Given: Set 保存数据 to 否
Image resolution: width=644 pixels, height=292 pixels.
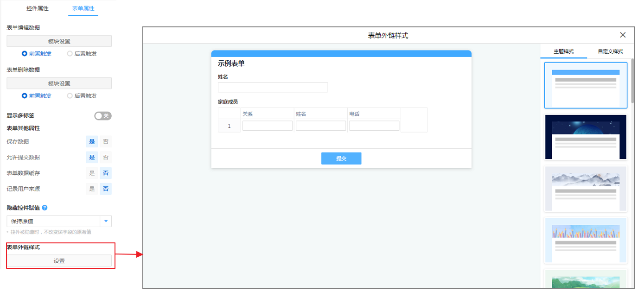Looking at the screenshot, I should [x=106, y=142].
